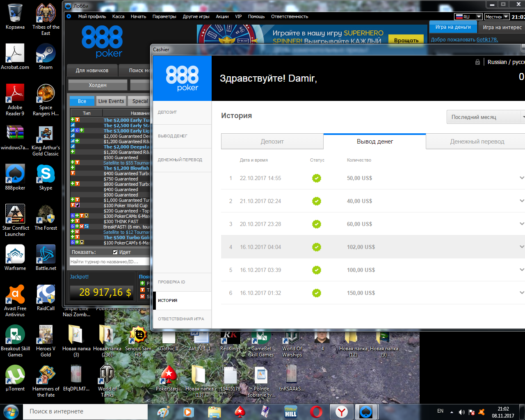
Task: Click the cashier padlock security icon
Action: coord(477,62)
